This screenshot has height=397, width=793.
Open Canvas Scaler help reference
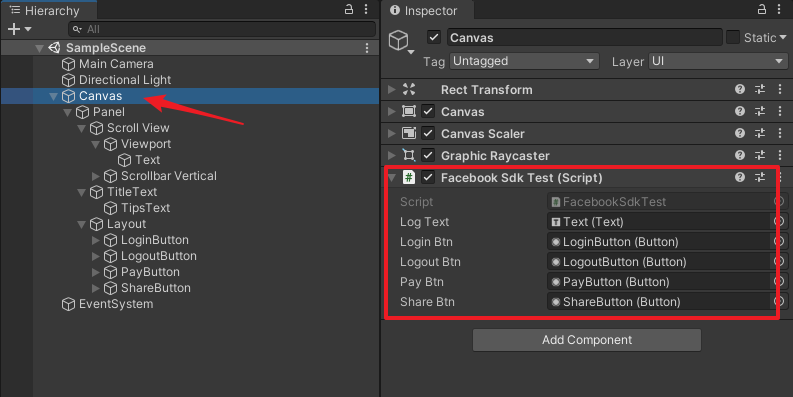[x=740, y=134]
